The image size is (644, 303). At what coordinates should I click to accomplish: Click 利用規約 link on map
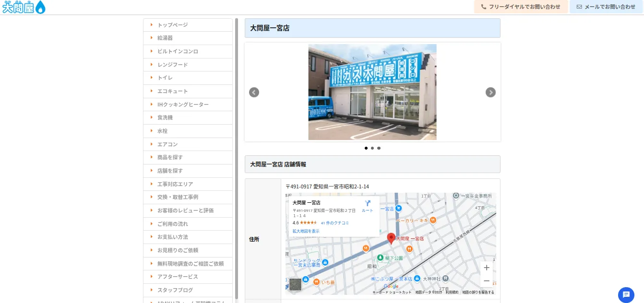[452, 292]
